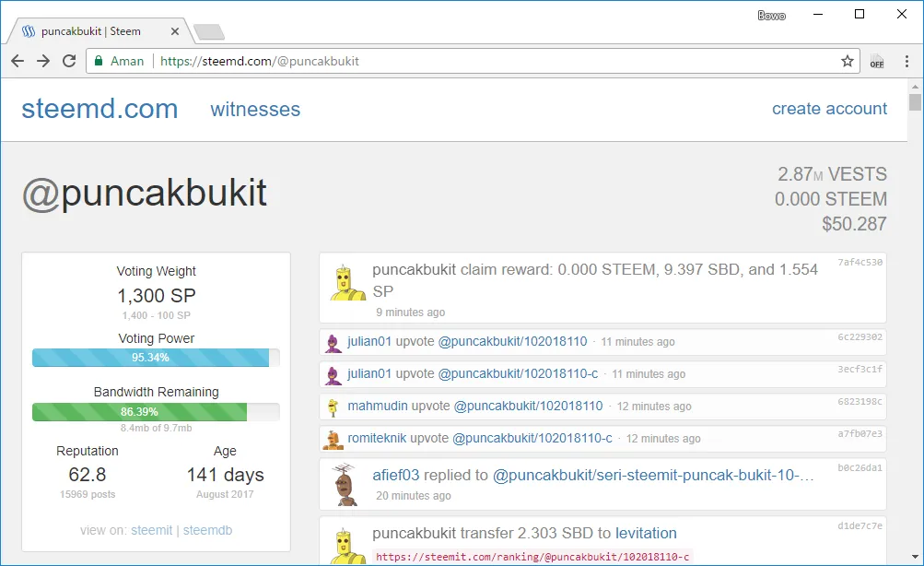This screenshot has width=924, height=566.
Task: Click the mahmudin avatar icon
Action: [x=333, y=407]
